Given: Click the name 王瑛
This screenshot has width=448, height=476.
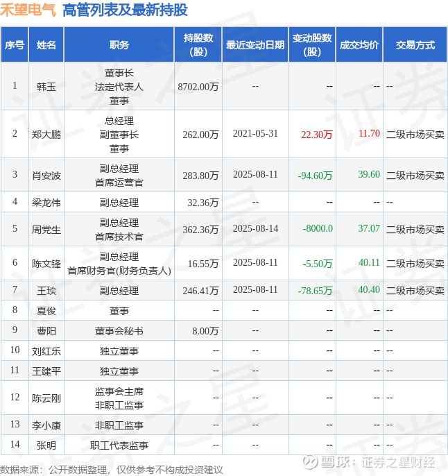Looking at the screenshot, I should [x=46, y=291].
